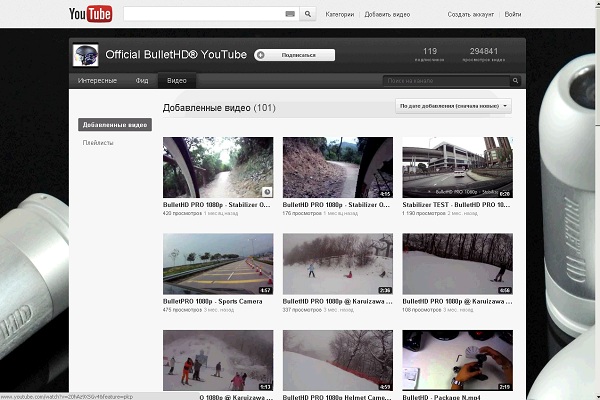The image size is (600, 400).
Task: Click the 119 subscribers counter
Action: point(430,54)
